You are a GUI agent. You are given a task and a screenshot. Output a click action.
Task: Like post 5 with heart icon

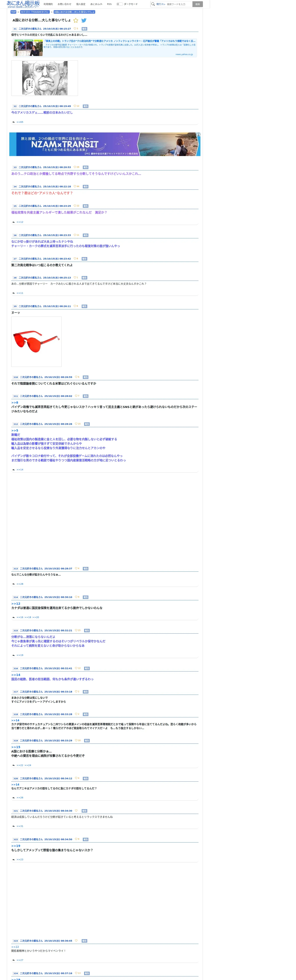(x=75, y=206)
